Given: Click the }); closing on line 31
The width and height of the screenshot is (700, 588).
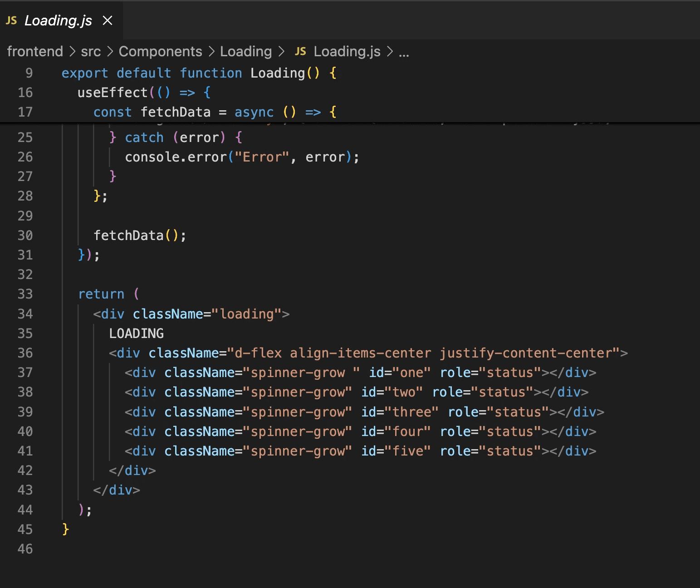Looking at the screenshot, I should click(x=89, y=255).
